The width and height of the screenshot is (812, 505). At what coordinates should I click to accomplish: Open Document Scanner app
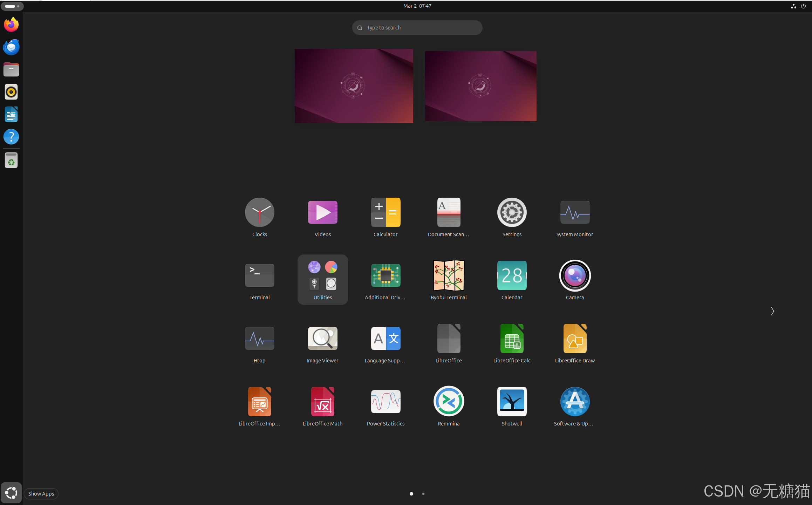pyautogui.click(x=449, y=212)
